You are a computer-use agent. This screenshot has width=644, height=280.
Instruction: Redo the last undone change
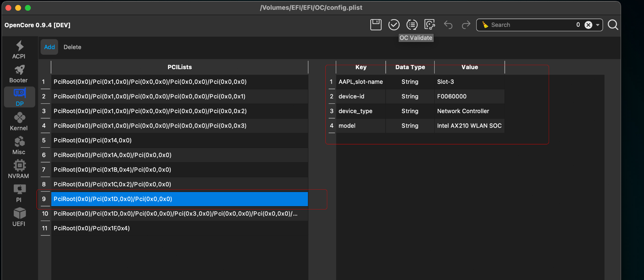pos(466,25)
